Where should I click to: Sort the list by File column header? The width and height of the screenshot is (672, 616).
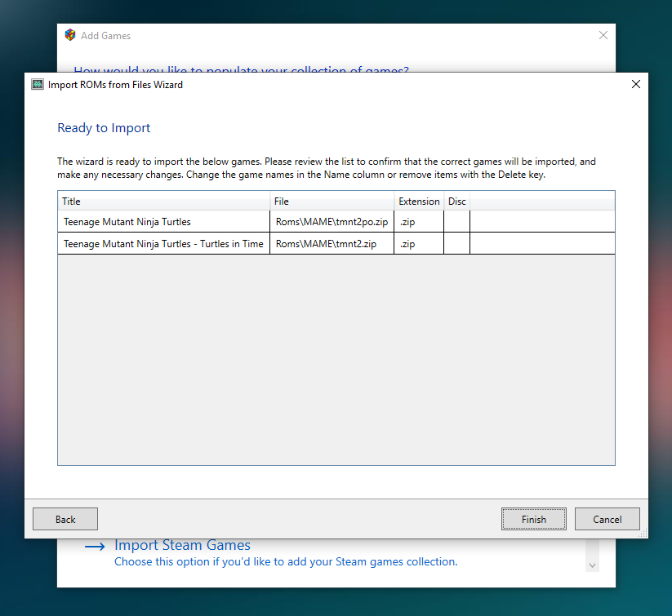point(332,201)
